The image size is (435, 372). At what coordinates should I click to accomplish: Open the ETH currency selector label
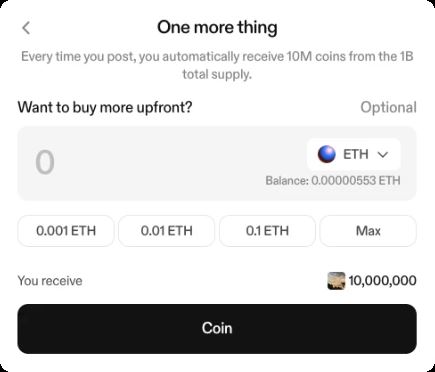tap(356, 154)
